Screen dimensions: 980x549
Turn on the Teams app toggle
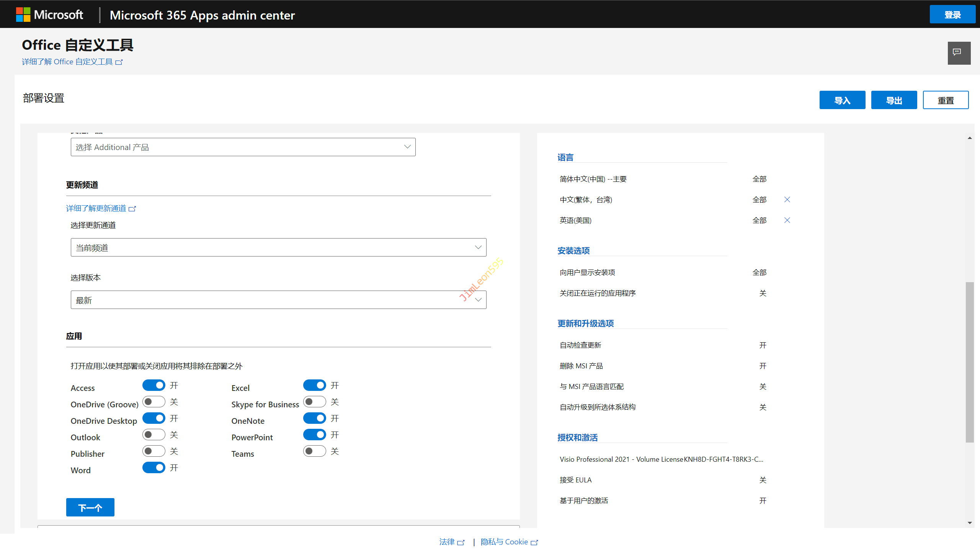(314, 451)
